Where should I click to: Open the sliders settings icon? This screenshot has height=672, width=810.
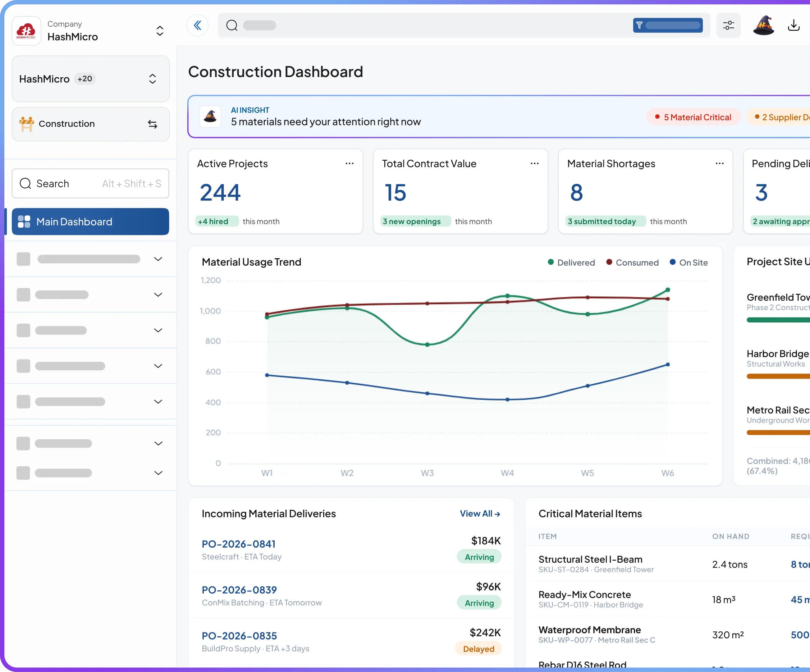point(728,25)
